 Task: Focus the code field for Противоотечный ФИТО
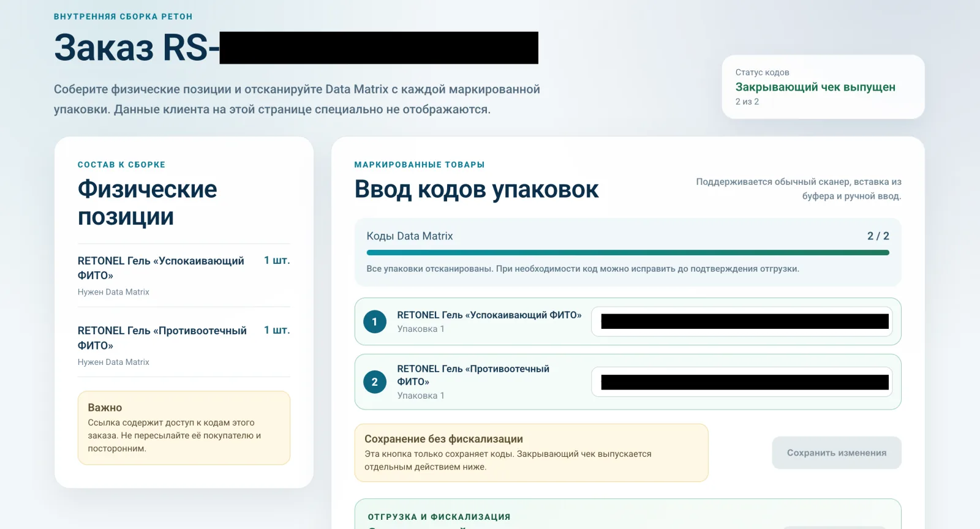click(x=741, y=382)
